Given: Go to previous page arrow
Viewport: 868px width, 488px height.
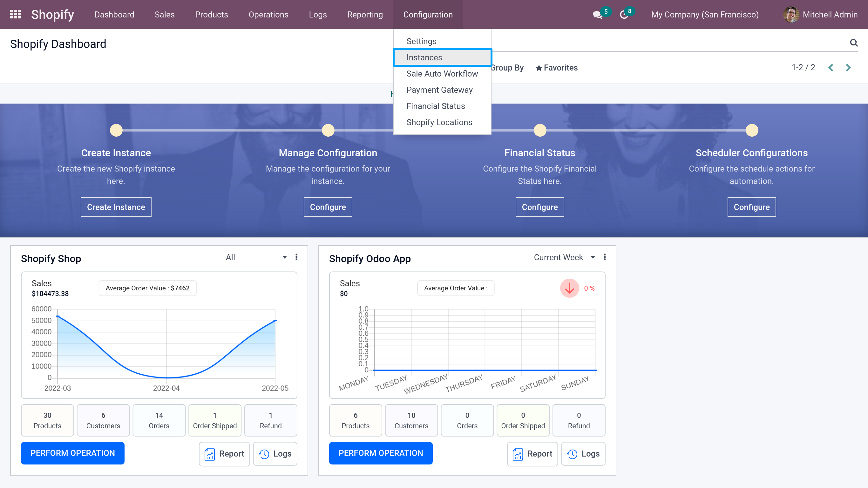Looking at the screenshot, I should (831, 68).
